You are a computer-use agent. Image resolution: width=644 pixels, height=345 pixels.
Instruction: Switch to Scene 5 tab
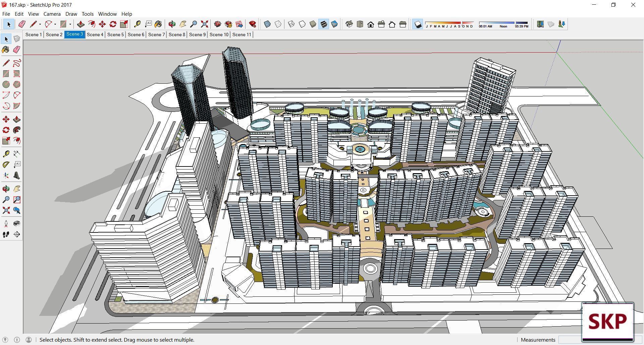(x=115, y=34)
